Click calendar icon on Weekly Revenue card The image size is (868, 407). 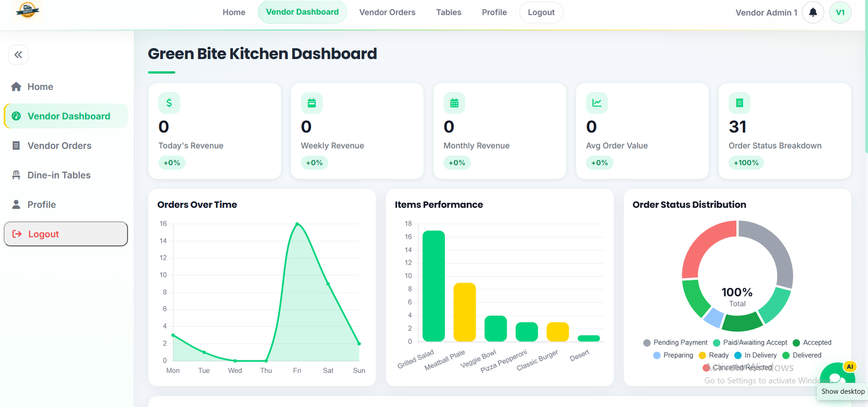[312, 103]
